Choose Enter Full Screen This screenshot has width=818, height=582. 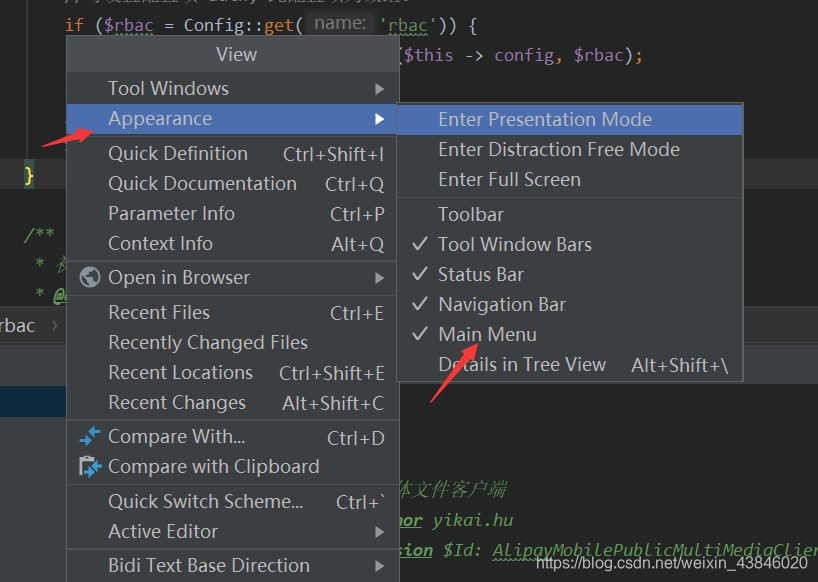click(x=570, y=180)
